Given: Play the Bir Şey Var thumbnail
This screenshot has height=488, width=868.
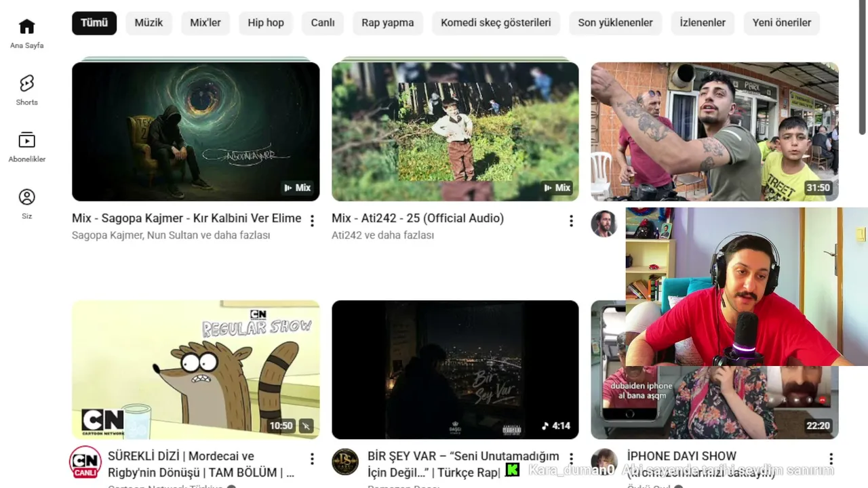Looking at the screenshot, I should tap(455, 370).
